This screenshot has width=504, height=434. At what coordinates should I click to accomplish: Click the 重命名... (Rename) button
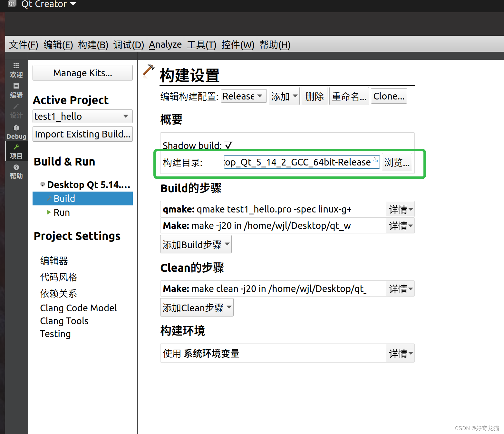[349, 96]
